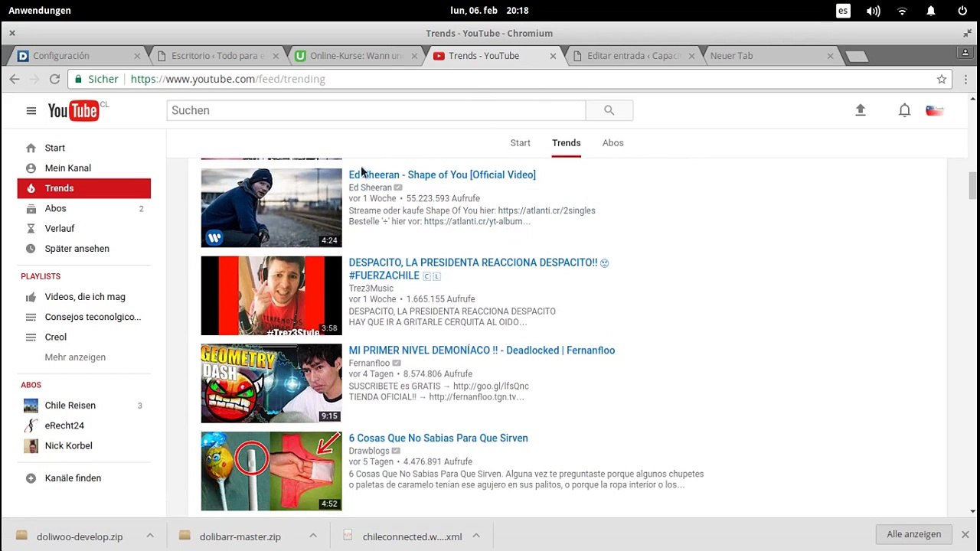Open MI PRIMER NIVEL DEMONÍACO video title
980x551 pixels.
tap(482, 350)
